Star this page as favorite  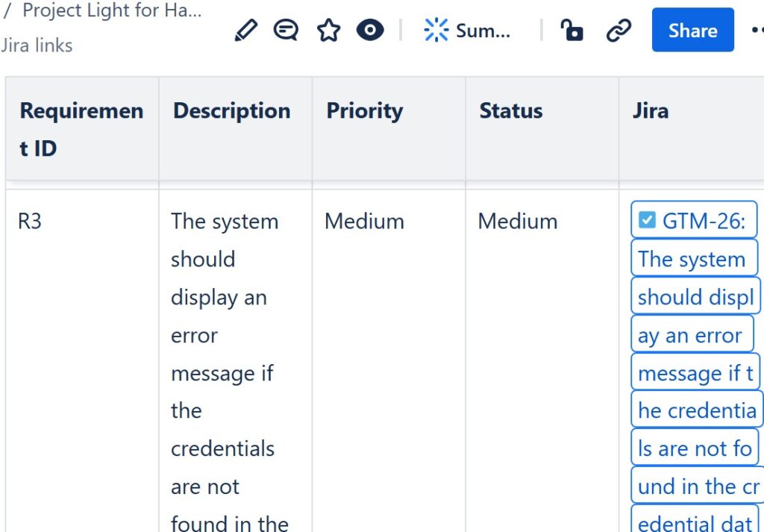(x=328, y=30)
